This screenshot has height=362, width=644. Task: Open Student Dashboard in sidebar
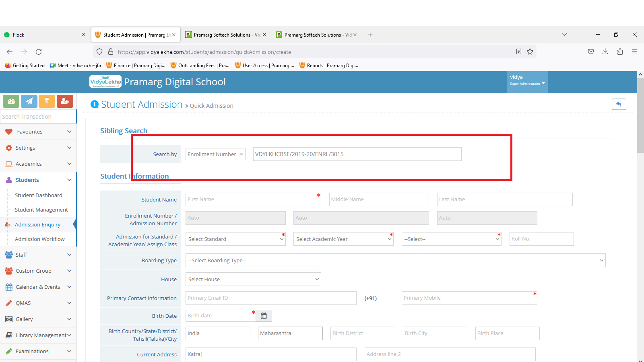point(39,195)
